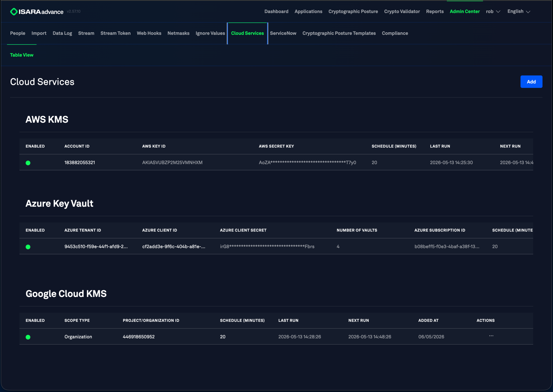Click the ACTIONS column header
Viewport: 553px width, 392px height.
[486, 320]
